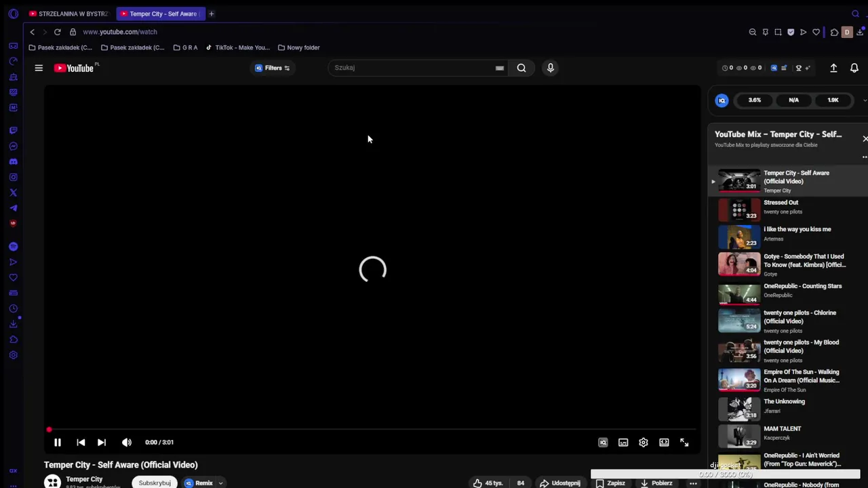Click the blue vidIQ round logo in sidebar
The height and width of the screenshot is (488, 868).
point(722,100)
